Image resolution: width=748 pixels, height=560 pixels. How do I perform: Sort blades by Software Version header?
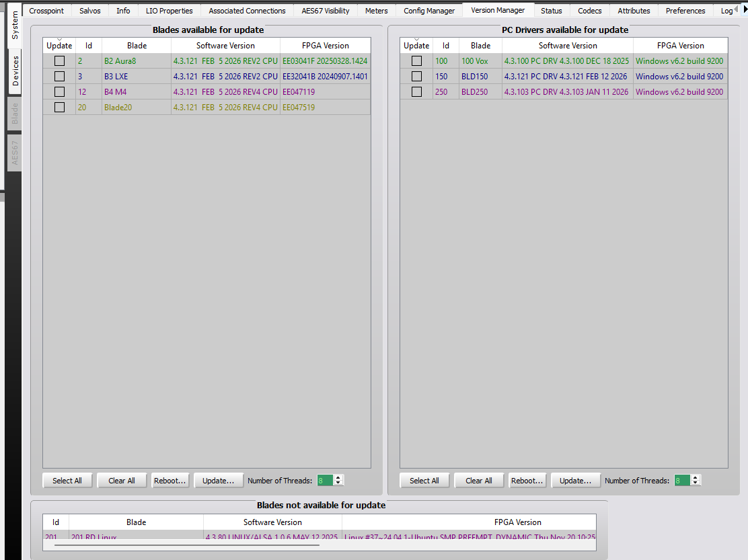[225, 46]
